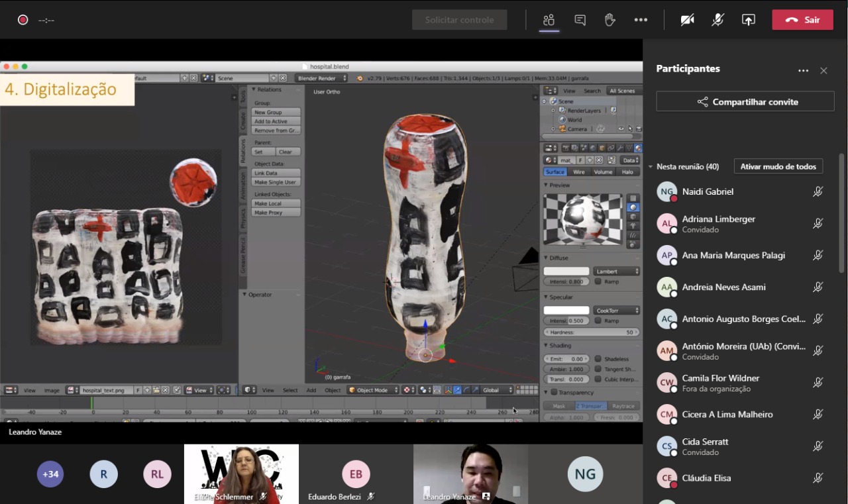Enable the Cubic Interpolation checkbox
This screenshot has height=504, width=848.
598,379
